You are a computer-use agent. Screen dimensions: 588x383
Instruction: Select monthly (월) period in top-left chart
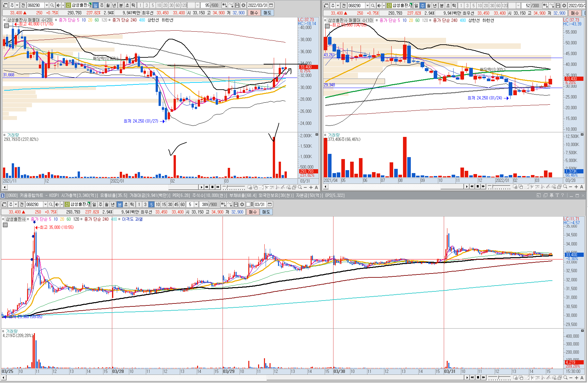click(108, 5)
